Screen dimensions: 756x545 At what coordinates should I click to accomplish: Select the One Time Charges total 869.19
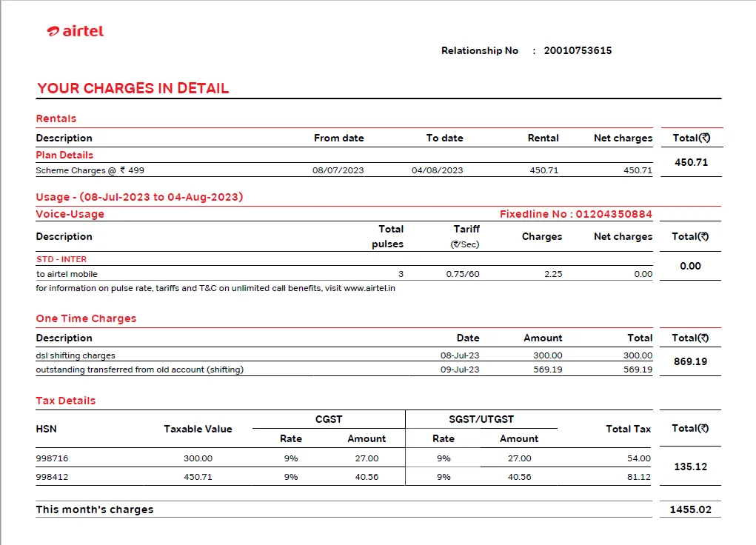(690, 362)
